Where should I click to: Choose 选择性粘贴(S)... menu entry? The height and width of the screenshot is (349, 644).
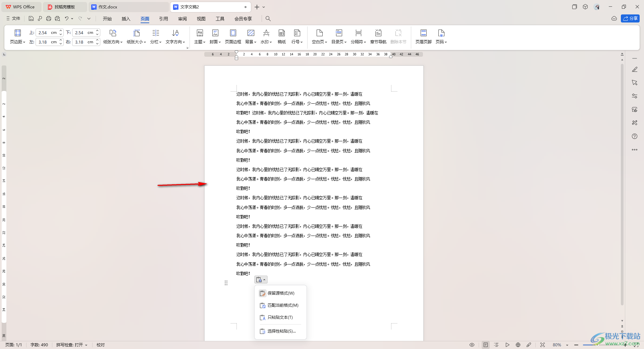point(280,331)
